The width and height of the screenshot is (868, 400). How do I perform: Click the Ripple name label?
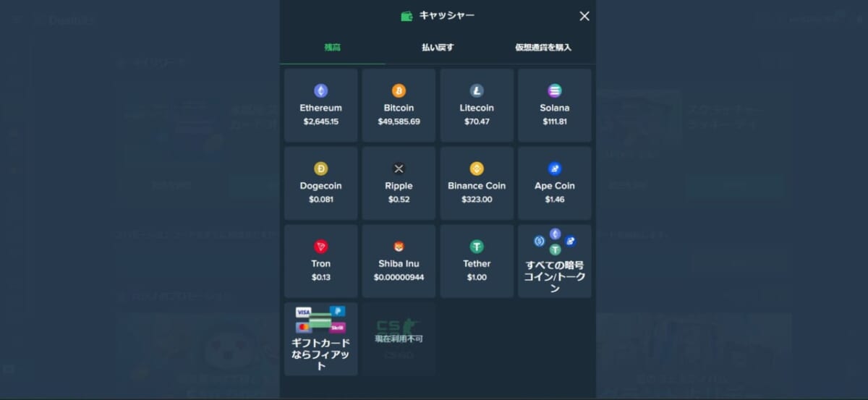[x=399, y=186]
